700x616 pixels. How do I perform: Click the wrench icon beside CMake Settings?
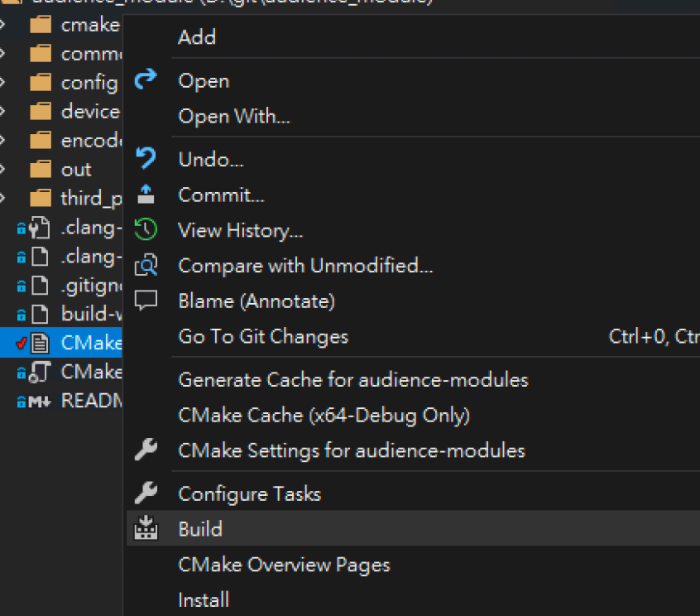(146, 450)
